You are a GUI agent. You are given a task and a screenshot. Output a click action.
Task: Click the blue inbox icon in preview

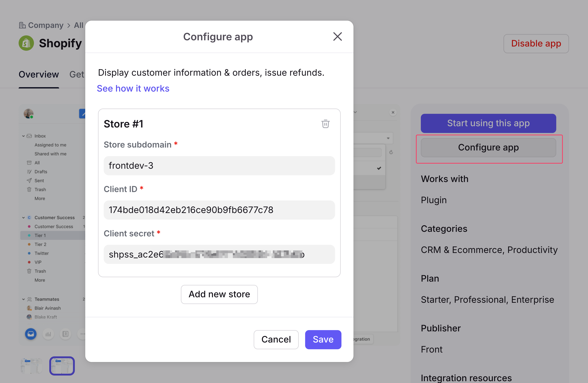click(x=31, y=334)
